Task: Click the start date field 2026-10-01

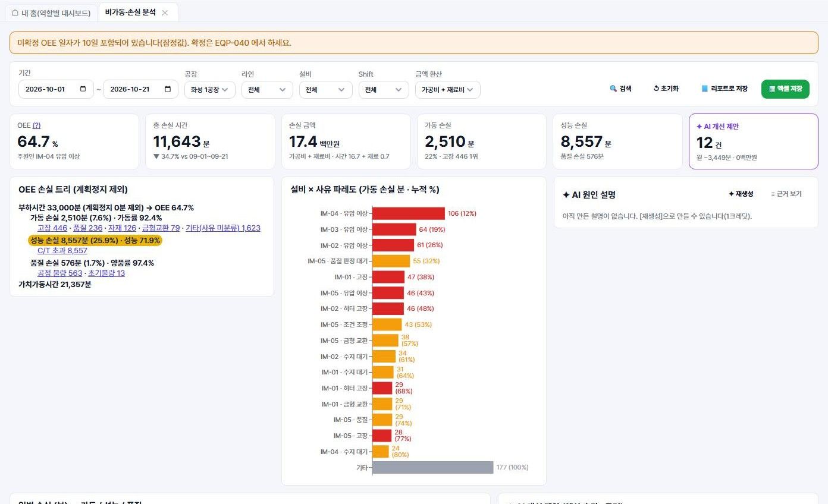Action: [57, 89]
